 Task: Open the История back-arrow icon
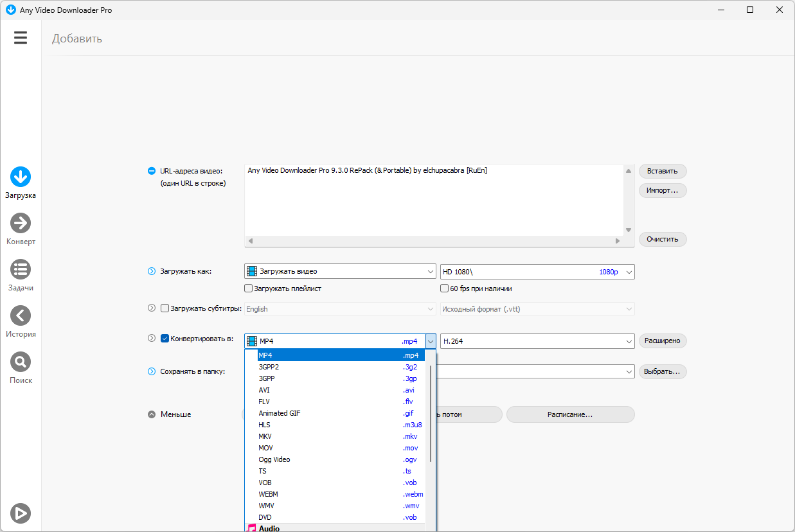point(21,315)
